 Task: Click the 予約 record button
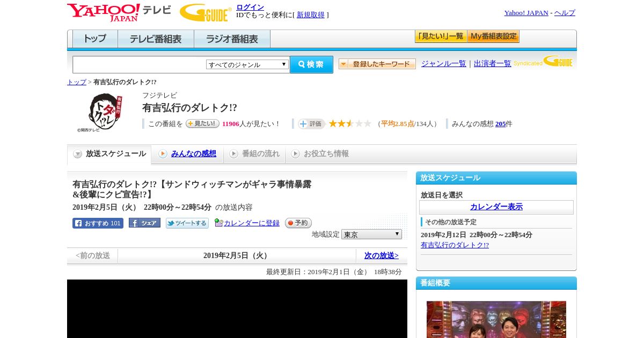point(298,223)
